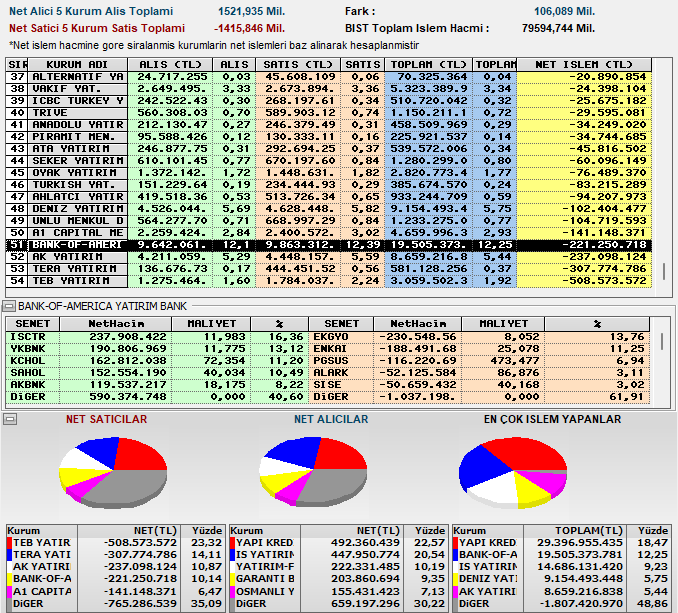Click the EKGYO sold stock cell
The height and width of the screenshot is (613, 678).
(341, 337)
